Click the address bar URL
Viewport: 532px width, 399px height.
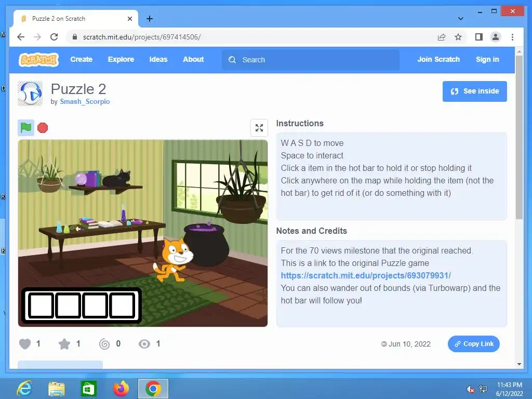click(142, 37)
